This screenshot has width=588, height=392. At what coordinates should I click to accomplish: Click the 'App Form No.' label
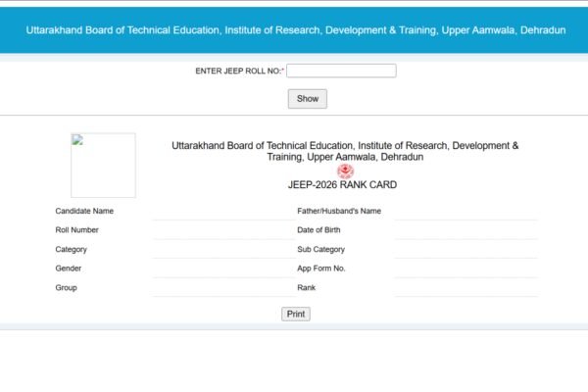(x=321, y=269)
